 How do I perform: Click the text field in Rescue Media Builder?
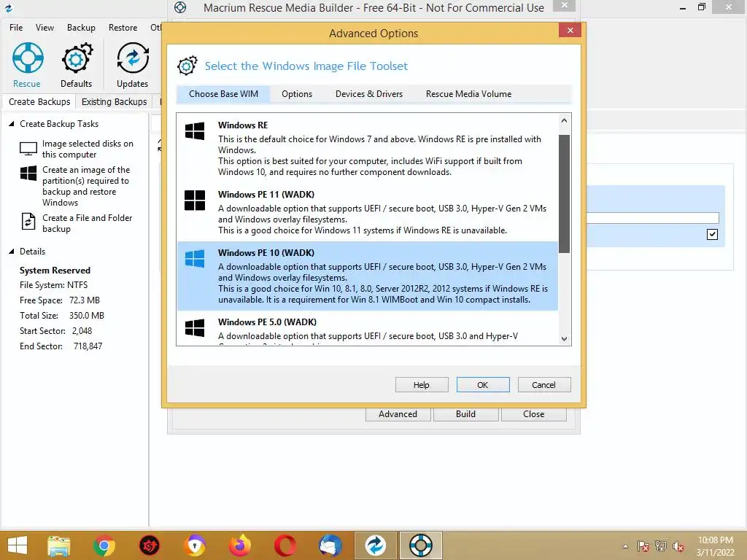pyautogui.click(x=652, y=217)
